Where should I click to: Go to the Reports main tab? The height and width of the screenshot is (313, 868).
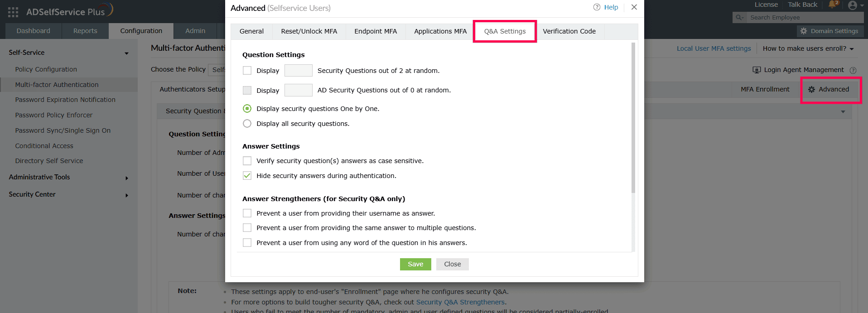[x=85, y=31]
